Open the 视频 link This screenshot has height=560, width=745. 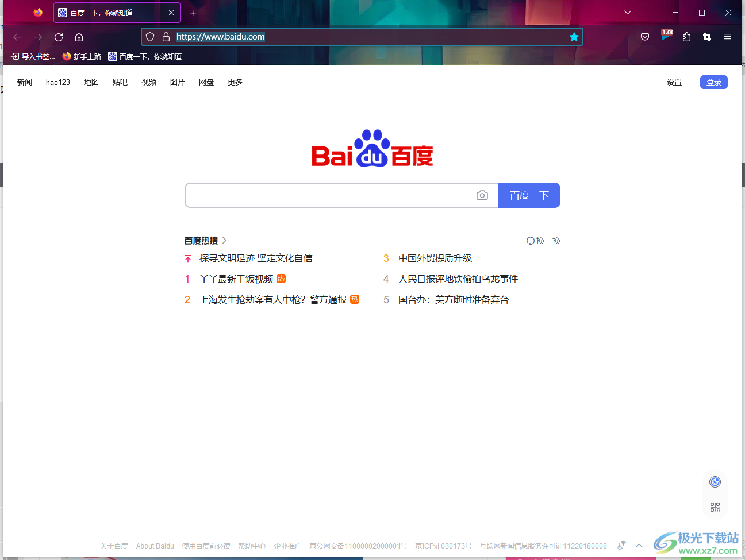[149, 82]
